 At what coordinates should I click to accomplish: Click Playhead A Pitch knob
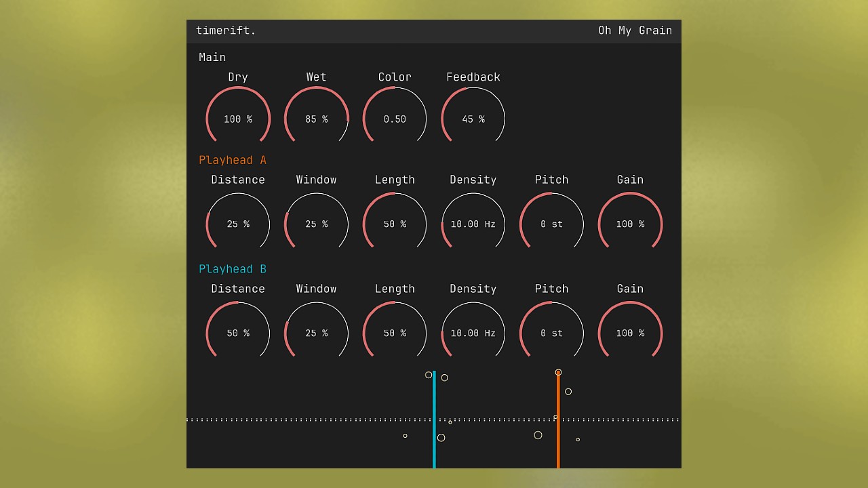[x=552, y=222]
